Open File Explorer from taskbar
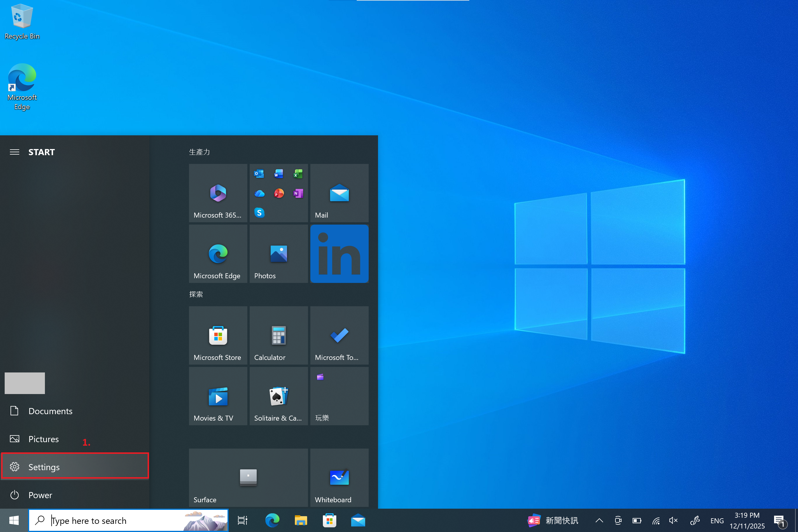 (x=301, y=520)
